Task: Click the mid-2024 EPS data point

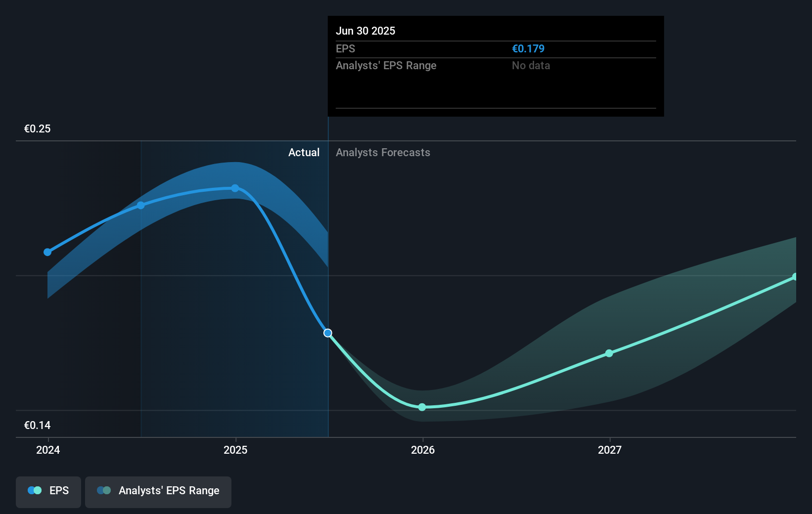Action: pos(141,205)
